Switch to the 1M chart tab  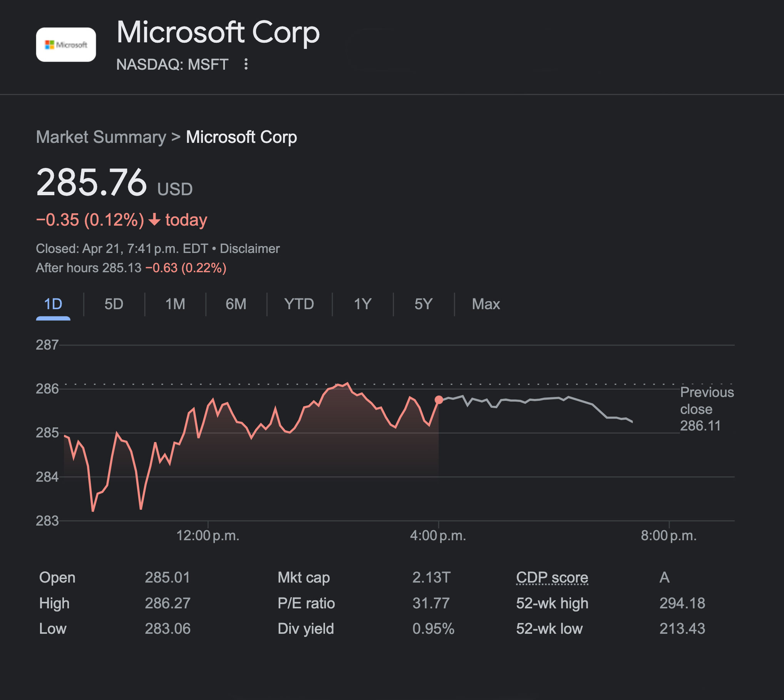point(175,304)
